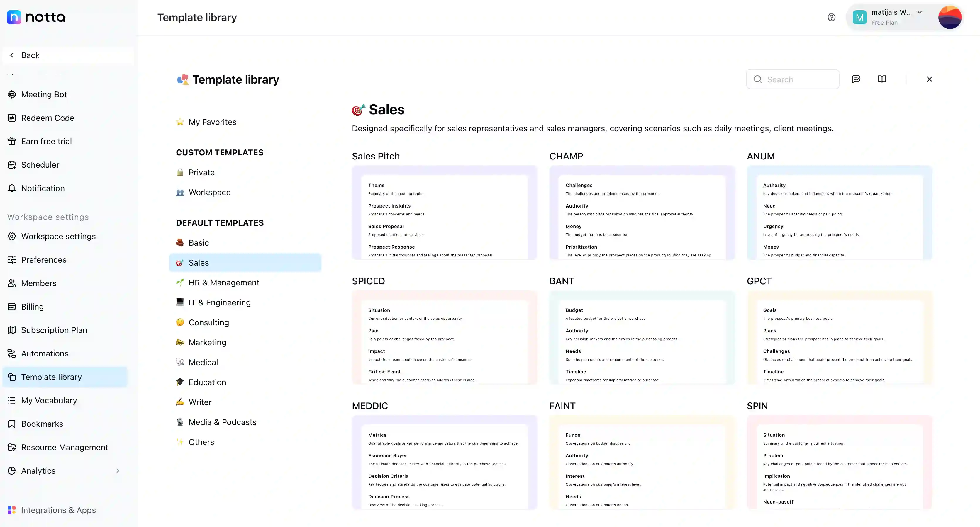Open My Favorites templates
The width and height of the screenshot is (980, 527).
coord(212,122)
